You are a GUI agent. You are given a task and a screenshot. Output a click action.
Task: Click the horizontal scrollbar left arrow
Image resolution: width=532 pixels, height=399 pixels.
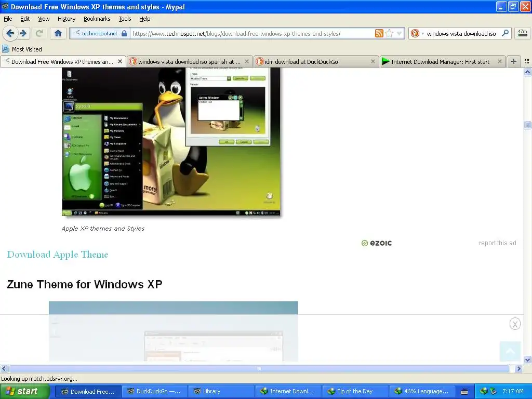tap(4, 368)
